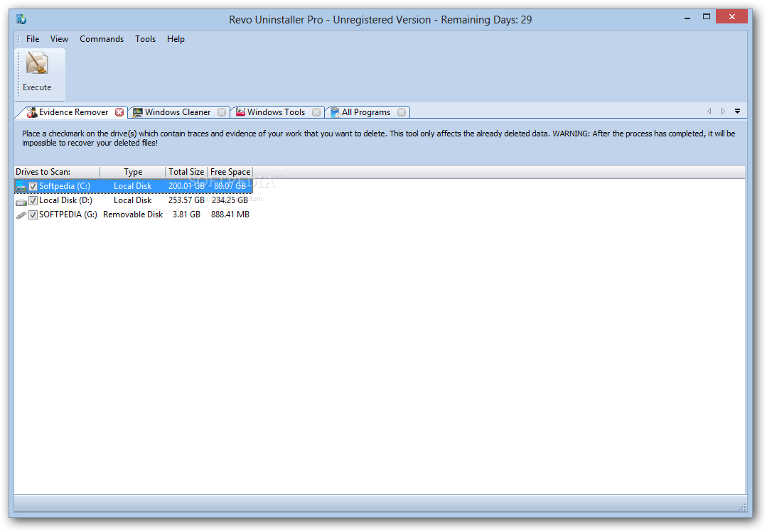Switch to the All Programs tab
This screenshot has height=532, width=767.
coord(366,112)
